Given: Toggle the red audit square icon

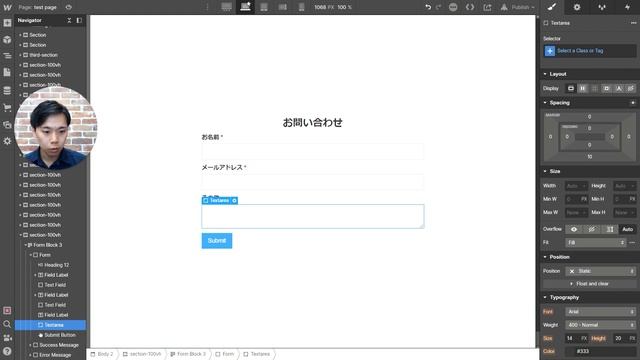Looking at the screenshot, I should (x=7, y=311).
